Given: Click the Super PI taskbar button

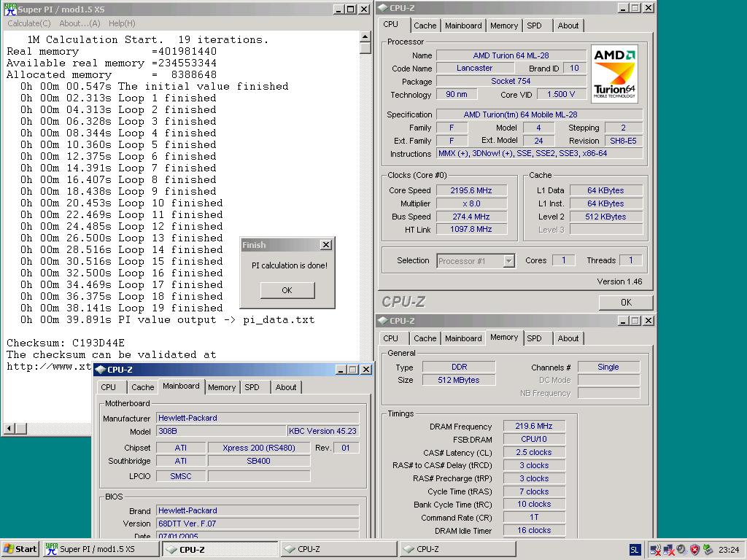Looking at the screenshot, I should pos(101,549).
